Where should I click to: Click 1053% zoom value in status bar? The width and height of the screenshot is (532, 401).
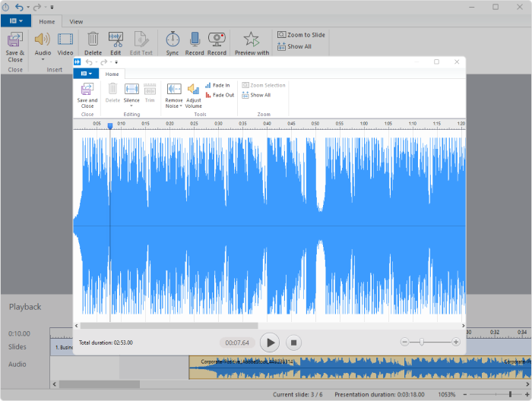[x=447, y=395]
